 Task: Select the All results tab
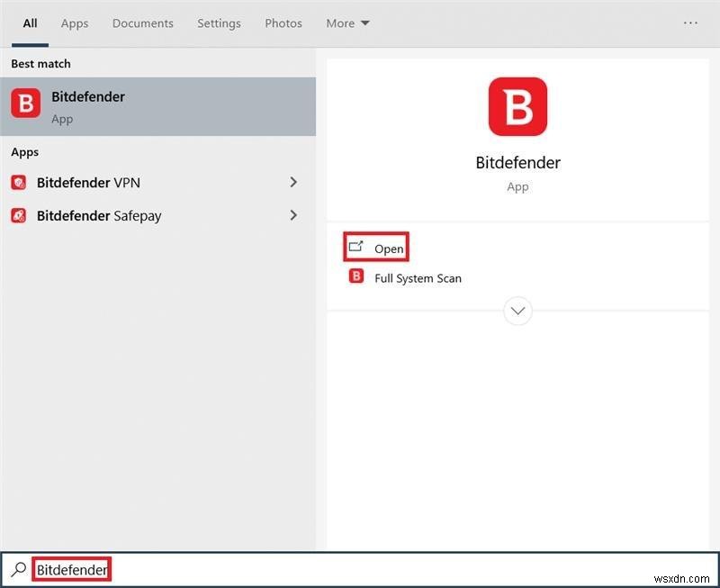30,23
